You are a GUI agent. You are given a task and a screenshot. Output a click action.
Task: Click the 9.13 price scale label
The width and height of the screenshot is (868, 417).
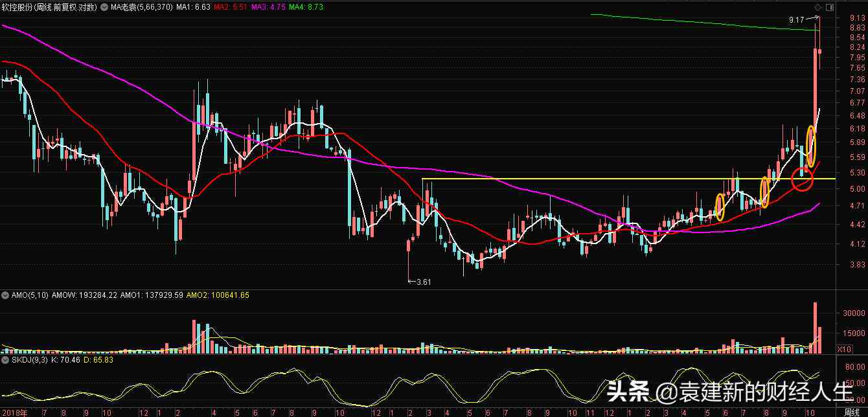pos(857,18)
